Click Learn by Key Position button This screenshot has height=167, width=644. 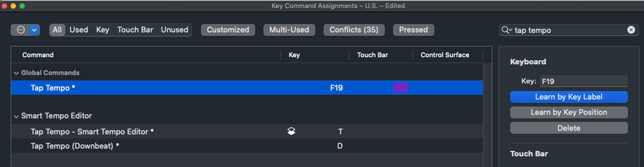coord(569,112)
